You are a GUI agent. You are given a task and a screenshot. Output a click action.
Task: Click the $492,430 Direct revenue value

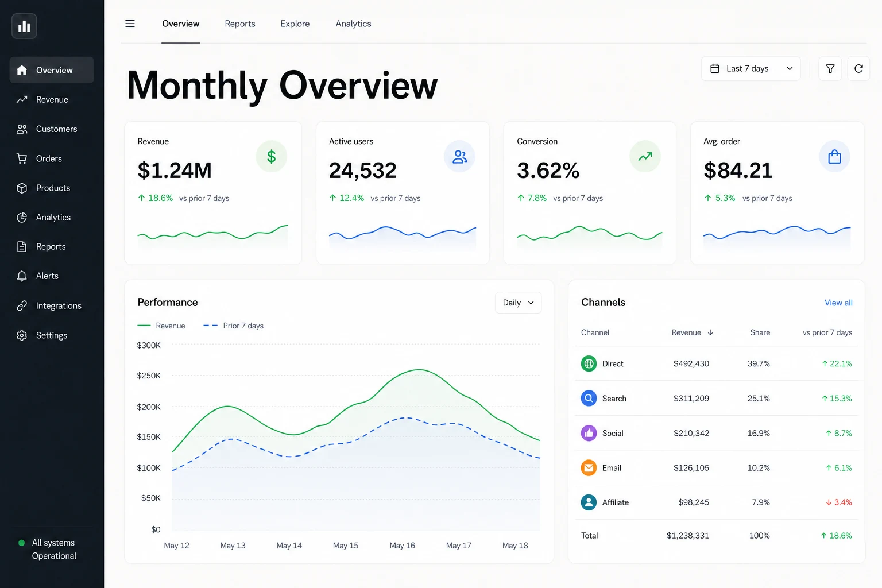click(x=691, y=363)
